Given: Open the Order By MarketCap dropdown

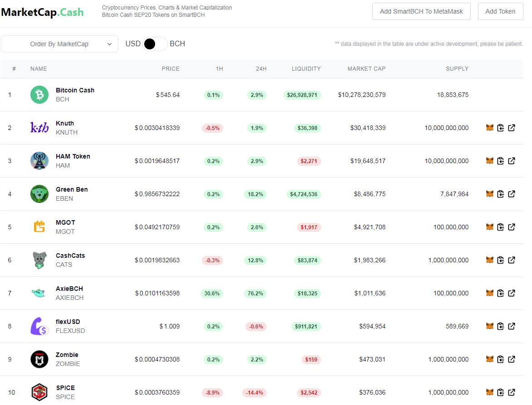Looking at the screenshot, I should point(60,44).
